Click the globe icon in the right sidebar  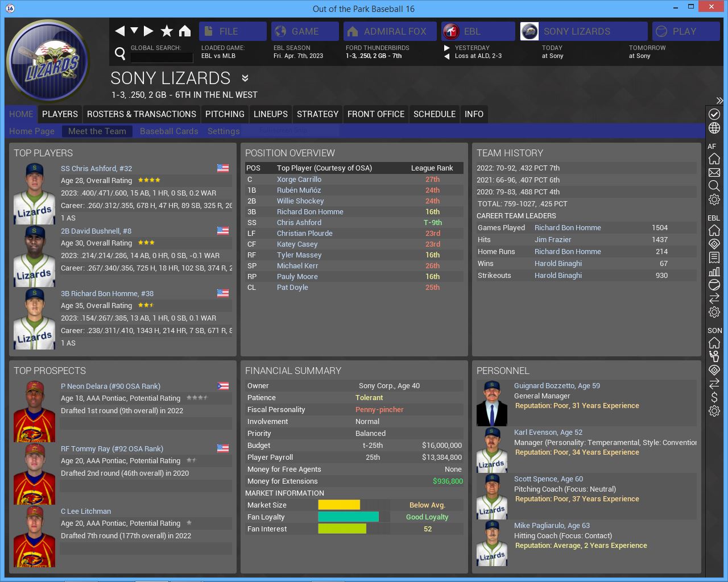pos(714,128)
